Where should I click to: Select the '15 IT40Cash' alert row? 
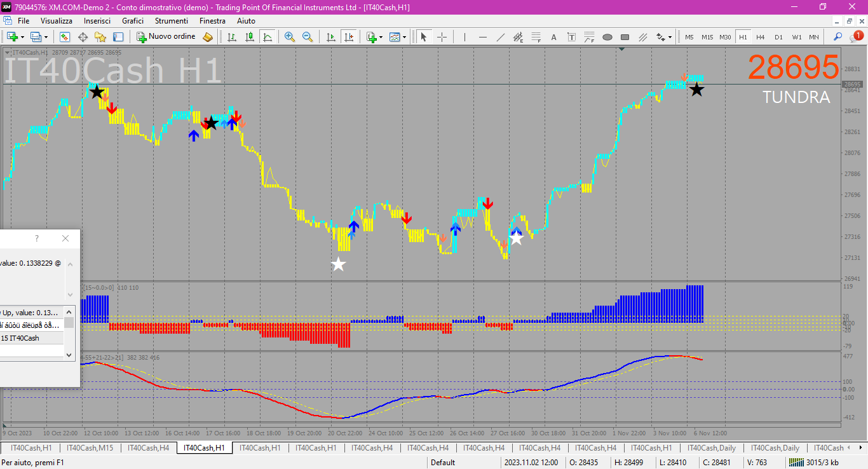32,338
